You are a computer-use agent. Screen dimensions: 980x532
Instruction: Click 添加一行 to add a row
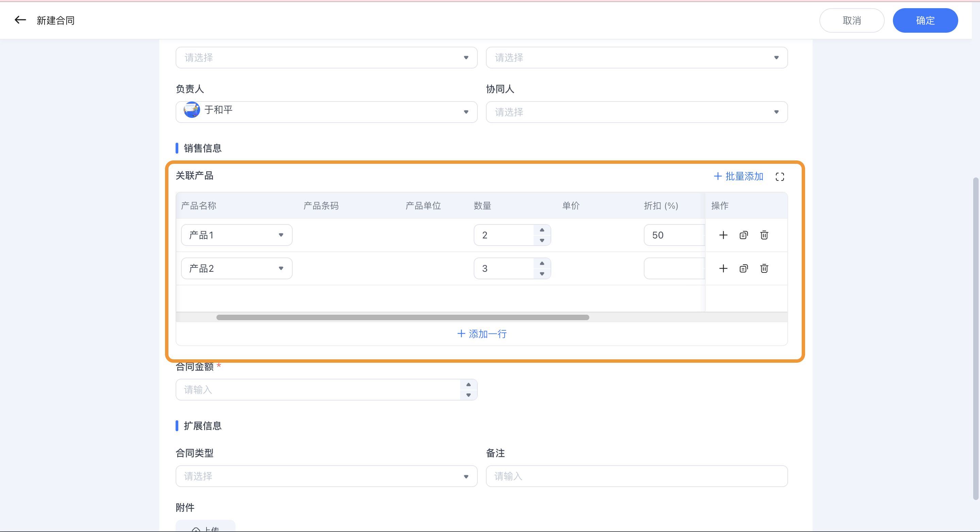point(481,334)
